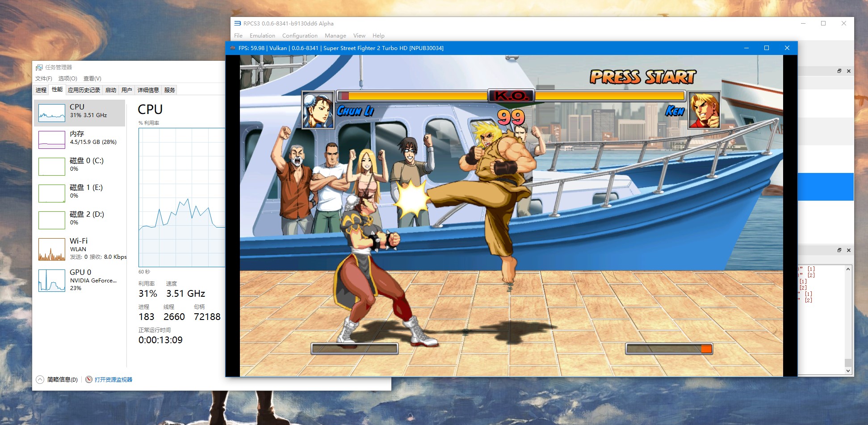Click the log panel scrollbar up arrow

(x=848, y=269)
